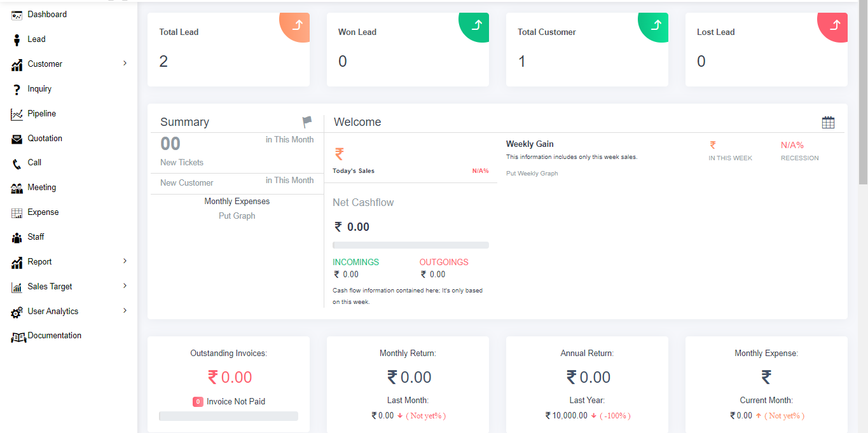Click the Summary flag icon
This screenshot has height=433, width=868.
(x=307, y=121)
